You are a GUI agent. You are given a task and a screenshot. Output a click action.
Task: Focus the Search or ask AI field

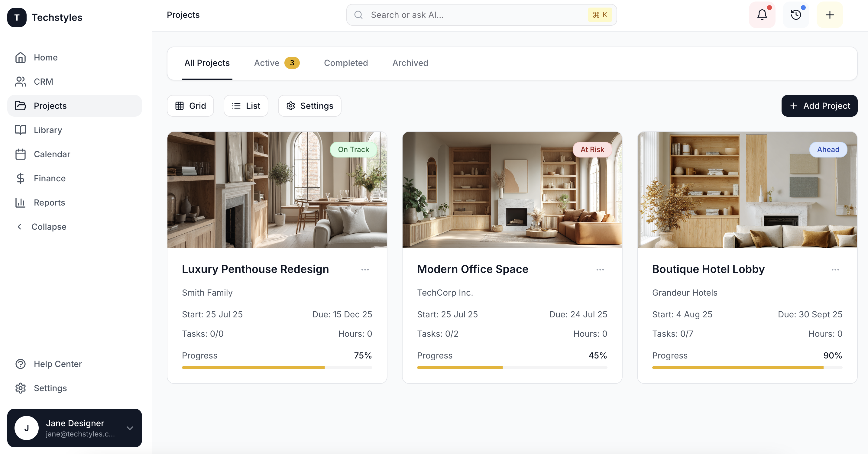click(x=472, y=15)
